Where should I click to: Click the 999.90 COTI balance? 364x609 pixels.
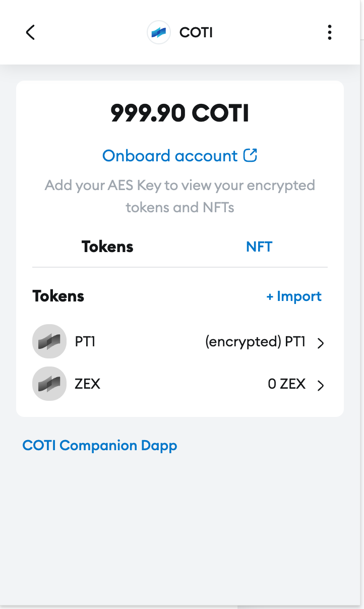180,113
